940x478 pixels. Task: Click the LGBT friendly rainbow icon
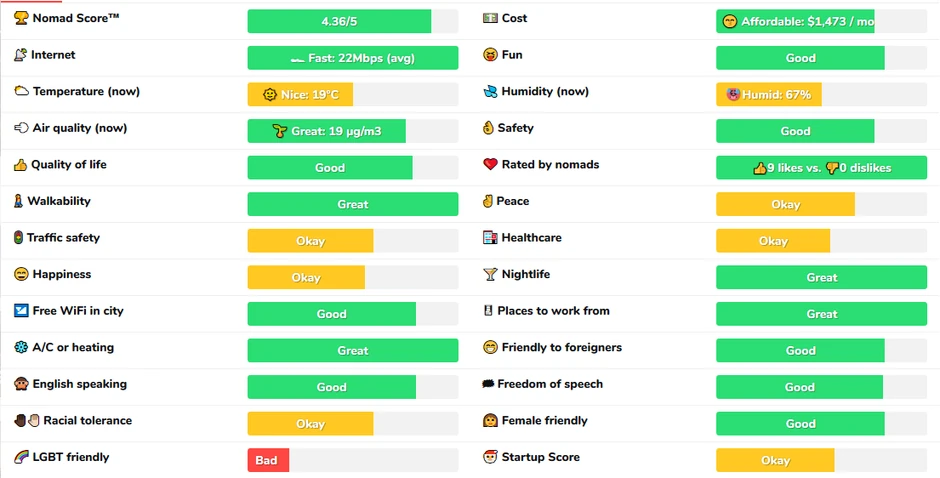tap(21, 457)
